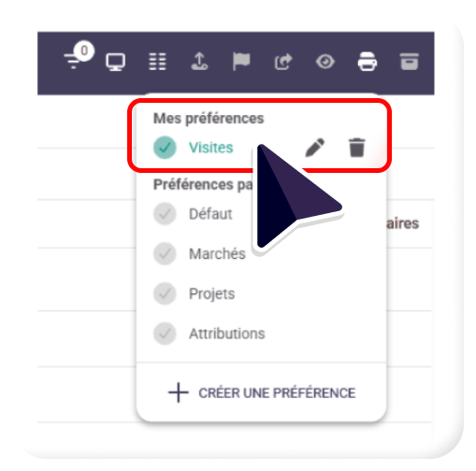Select the Visites label in Mes préférences
Viewport: 476px width, 471px height.
[x=211, y=148]
